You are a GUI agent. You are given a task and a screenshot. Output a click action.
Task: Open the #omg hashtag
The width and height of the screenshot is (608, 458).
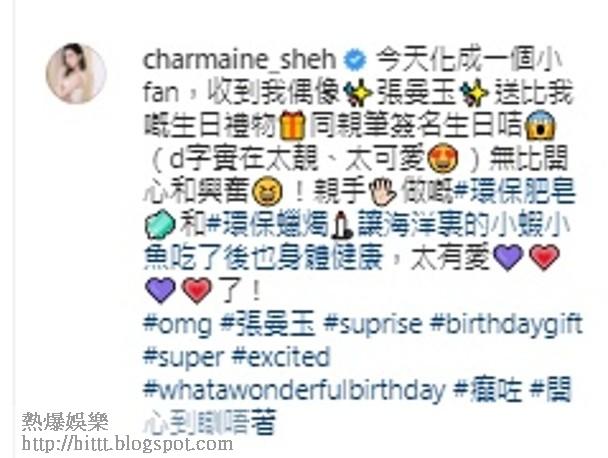178,324
